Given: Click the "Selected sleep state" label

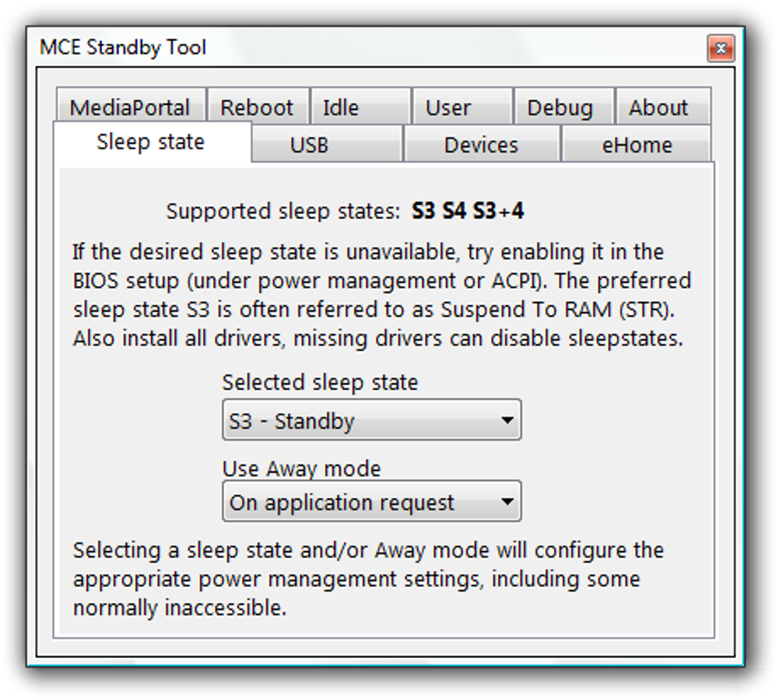Looking at the screenshot, I should (x=320, y=382).
